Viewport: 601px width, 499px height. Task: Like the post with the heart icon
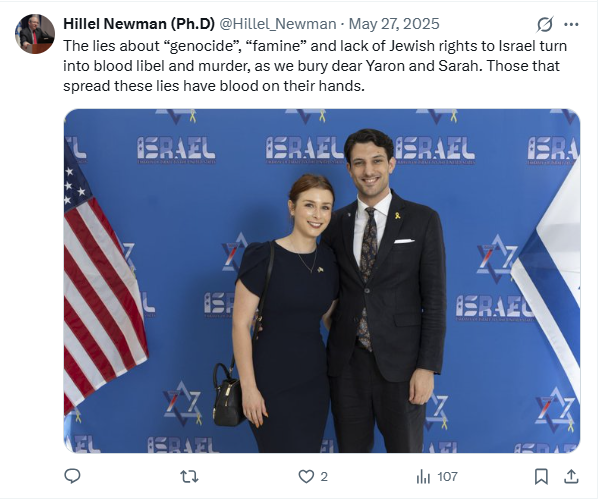coord(306,477)
